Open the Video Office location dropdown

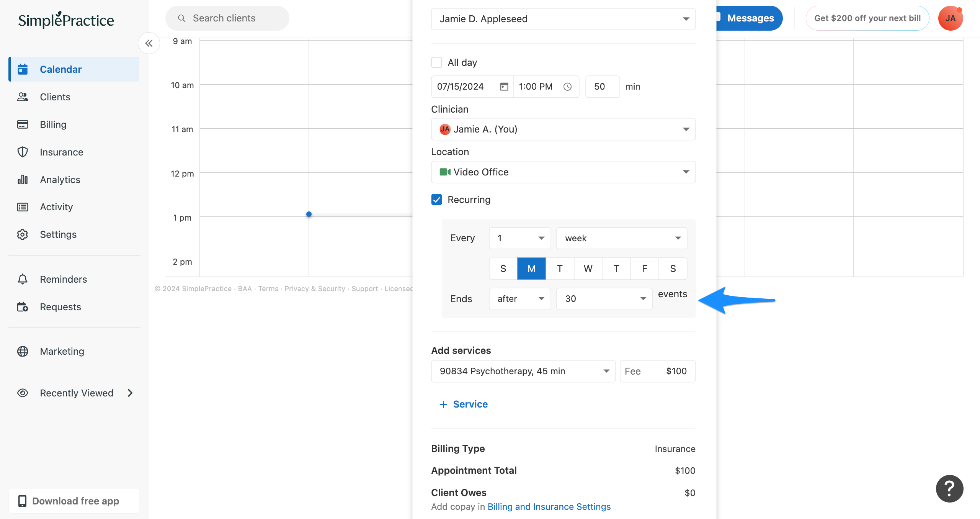563,172
